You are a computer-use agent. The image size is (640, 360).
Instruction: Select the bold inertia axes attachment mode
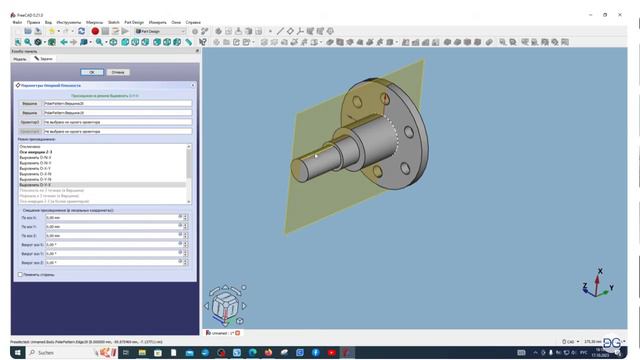[36, 152]
